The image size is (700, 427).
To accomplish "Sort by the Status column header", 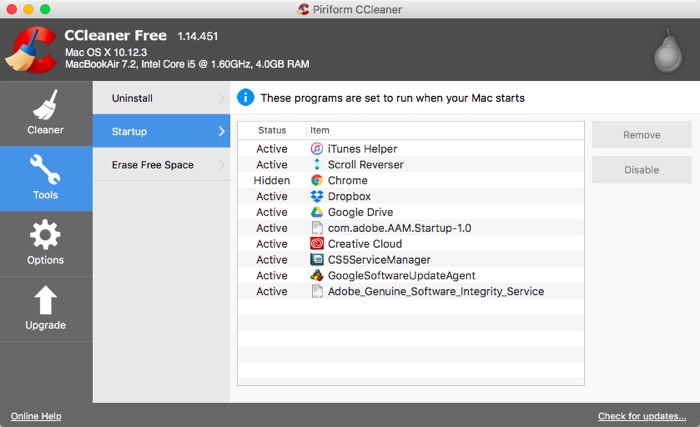I will click(272, 130).
